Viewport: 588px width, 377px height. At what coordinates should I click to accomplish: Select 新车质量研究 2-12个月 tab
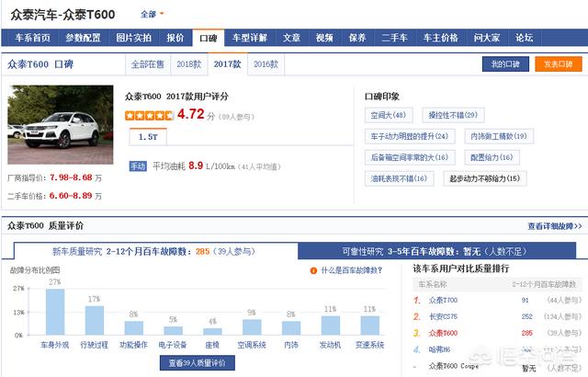(155, 251)
